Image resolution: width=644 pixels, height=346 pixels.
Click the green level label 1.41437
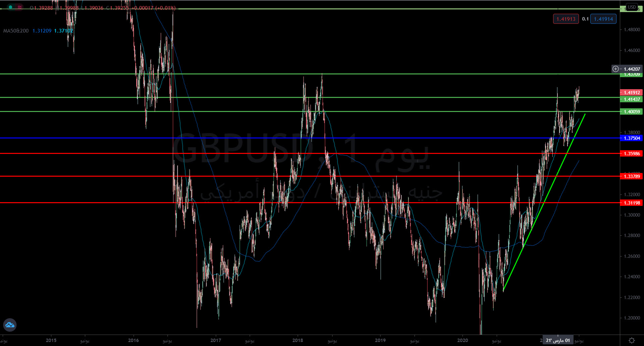pyautogui.click(x=631, y=99)
